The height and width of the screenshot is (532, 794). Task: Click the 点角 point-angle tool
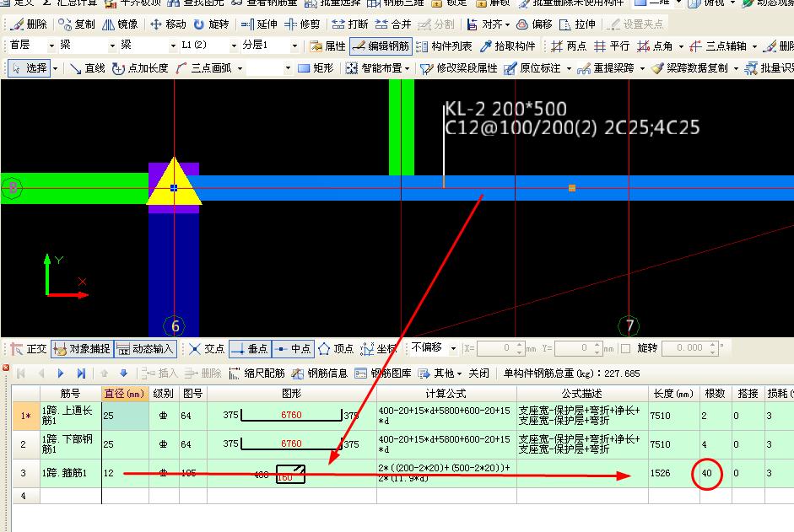point(655,46)
